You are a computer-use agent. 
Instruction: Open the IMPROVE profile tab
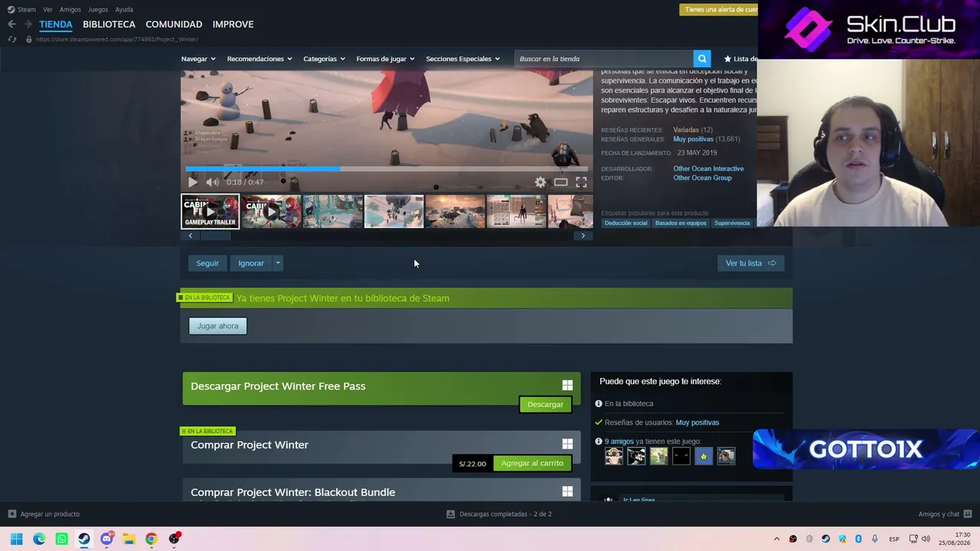point(233,24)
